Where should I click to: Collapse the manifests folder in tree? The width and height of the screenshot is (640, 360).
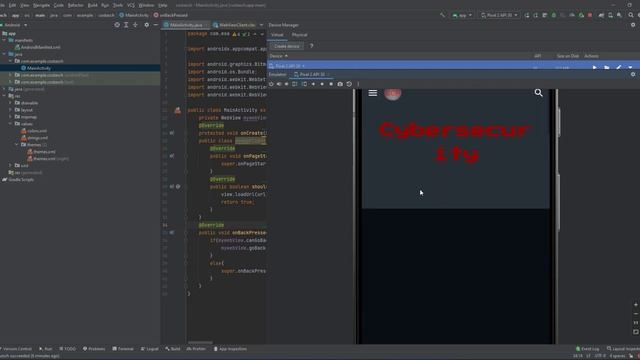pos(4,40)
